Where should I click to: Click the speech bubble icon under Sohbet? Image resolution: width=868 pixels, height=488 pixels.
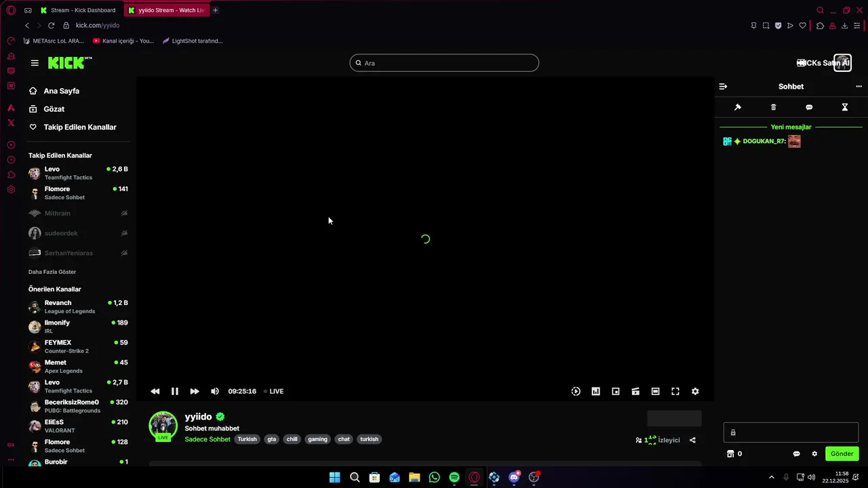pos(809,107)
